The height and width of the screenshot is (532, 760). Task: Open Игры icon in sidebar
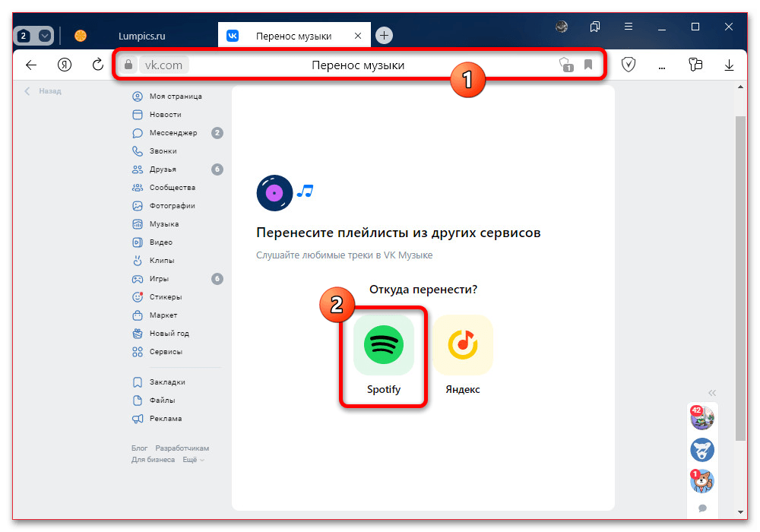(138, 279)
